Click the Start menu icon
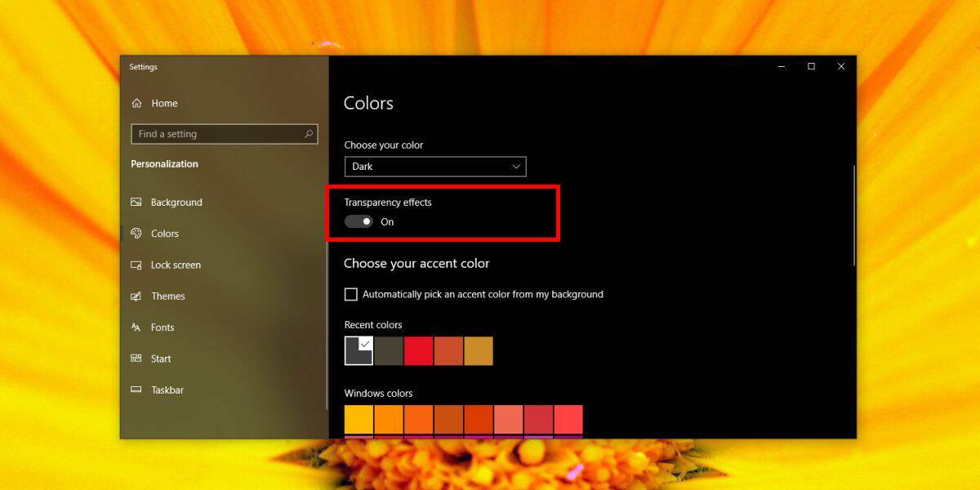 [x=136, y=359]
